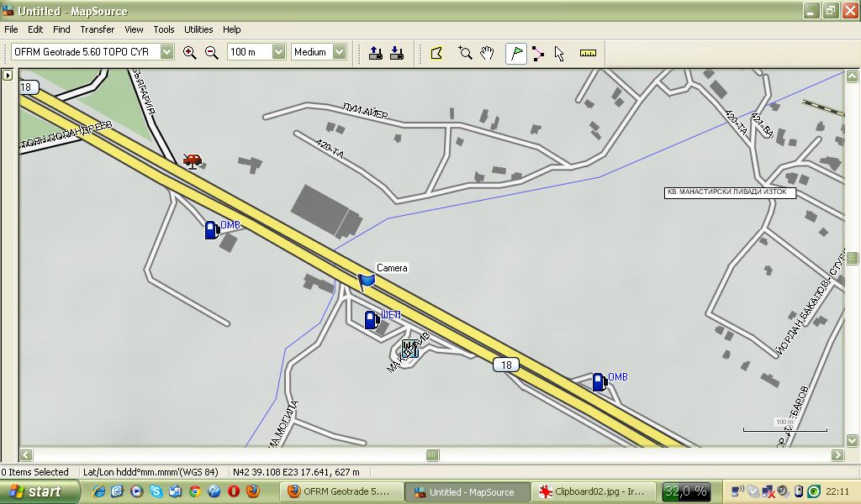This screenshot has width=861, height=504.
Task: Choose the Measure ruler tool
Action: coord(588,53)
